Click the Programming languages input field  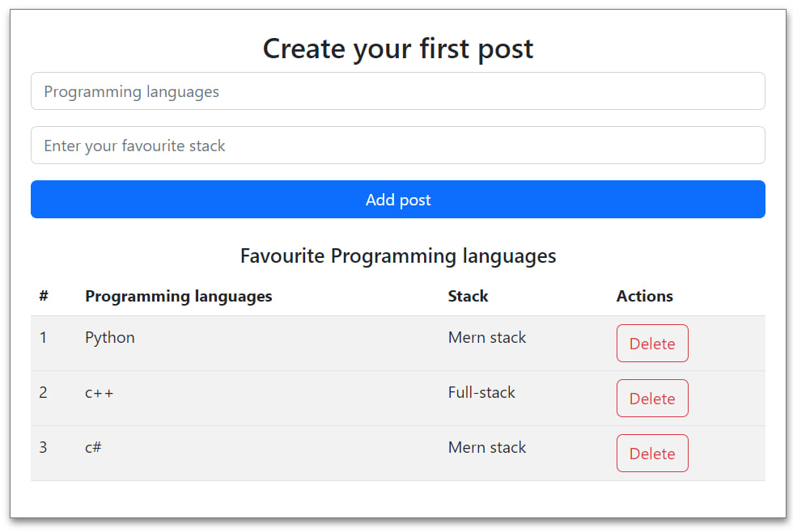(397, 91)
